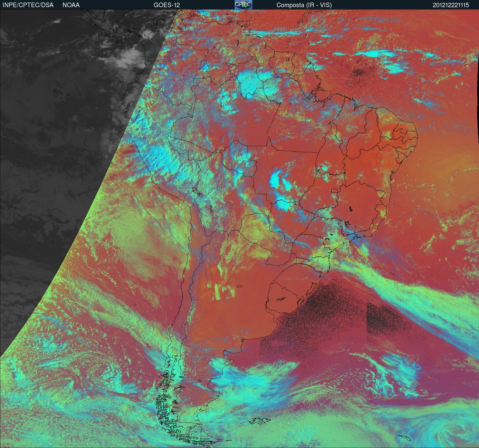Click the 201212221115 timestamp
The width and height of the screenshot is (479, 448).
point(451,5)
